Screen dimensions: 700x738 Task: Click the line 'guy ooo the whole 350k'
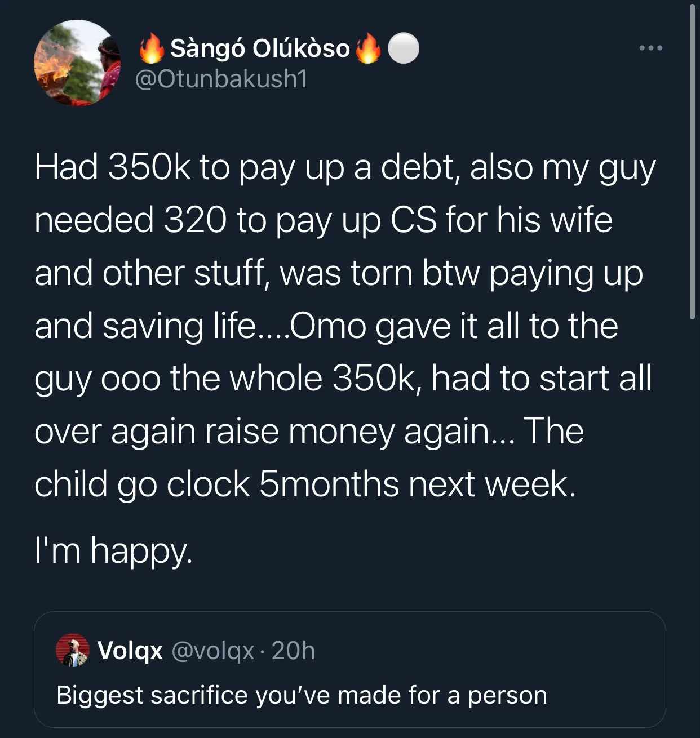(x=343, y=379)
